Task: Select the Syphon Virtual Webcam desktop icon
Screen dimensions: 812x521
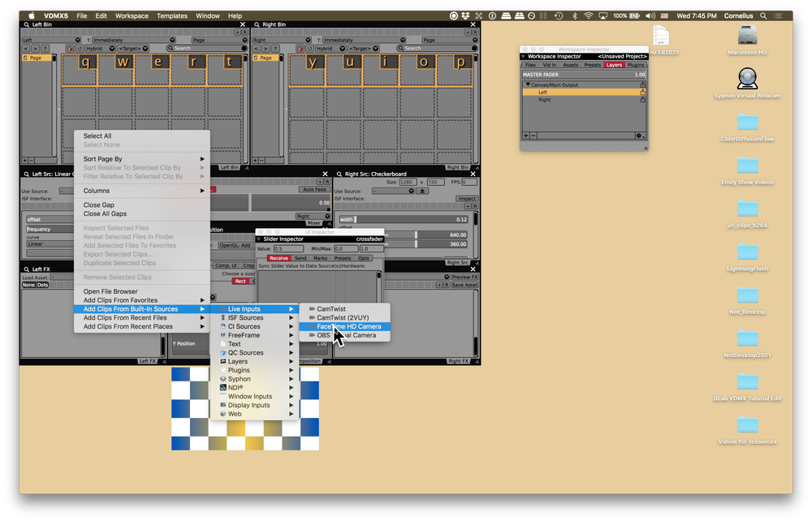Action: (747, 80)
